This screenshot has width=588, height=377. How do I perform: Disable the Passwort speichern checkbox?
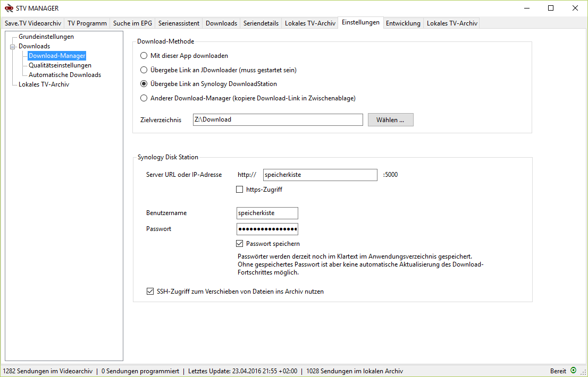(x=240, y=243)
